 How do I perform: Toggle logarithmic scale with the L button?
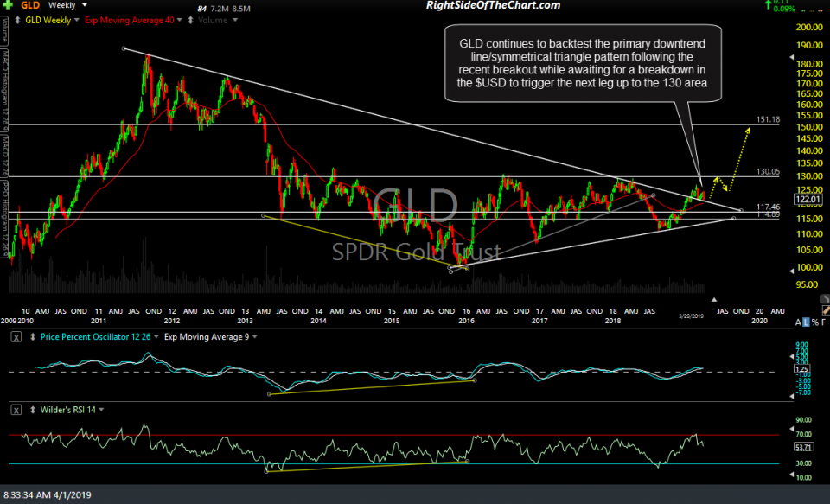click(x=805, y=322)
